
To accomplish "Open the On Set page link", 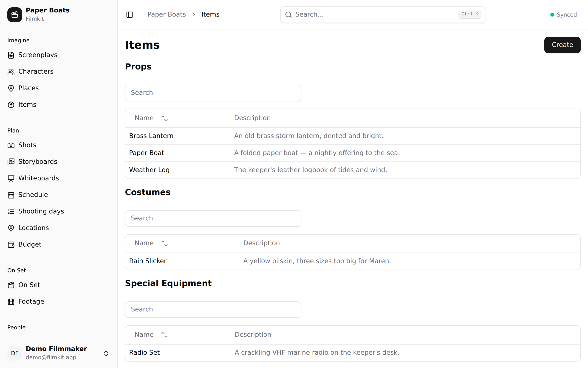I will click(x=59, y=285).
